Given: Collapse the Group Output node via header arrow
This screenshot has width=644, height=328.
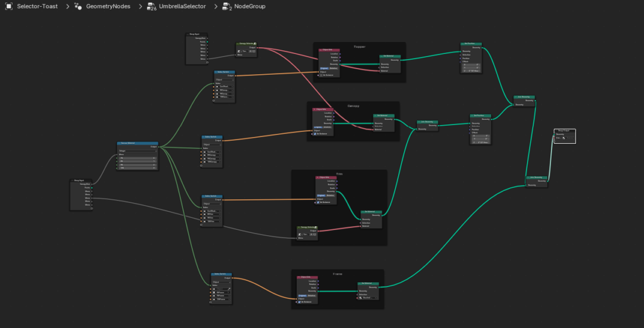Looking at the screenshot, I should coord(556,131).
